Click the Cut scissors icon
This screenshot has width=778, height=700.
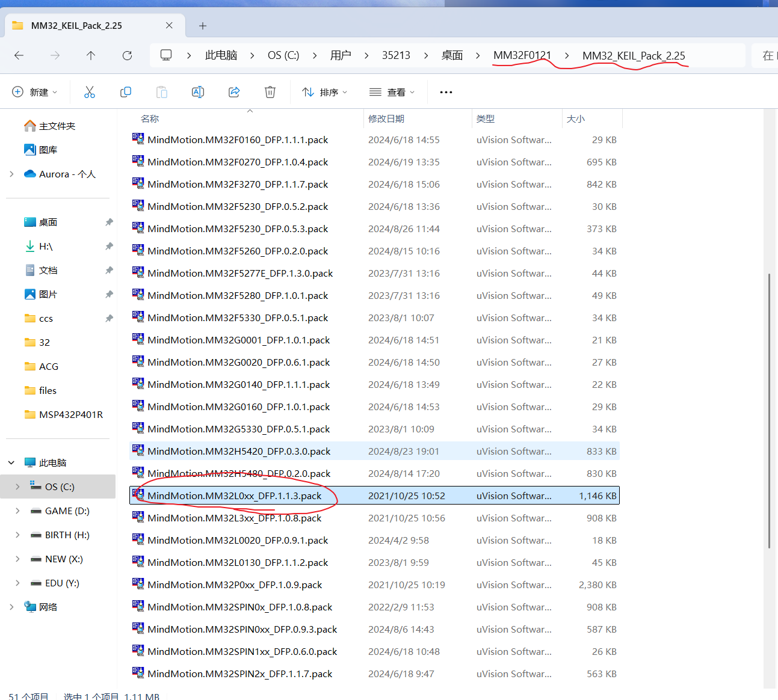pyautogui.click(x=90, y=92)
